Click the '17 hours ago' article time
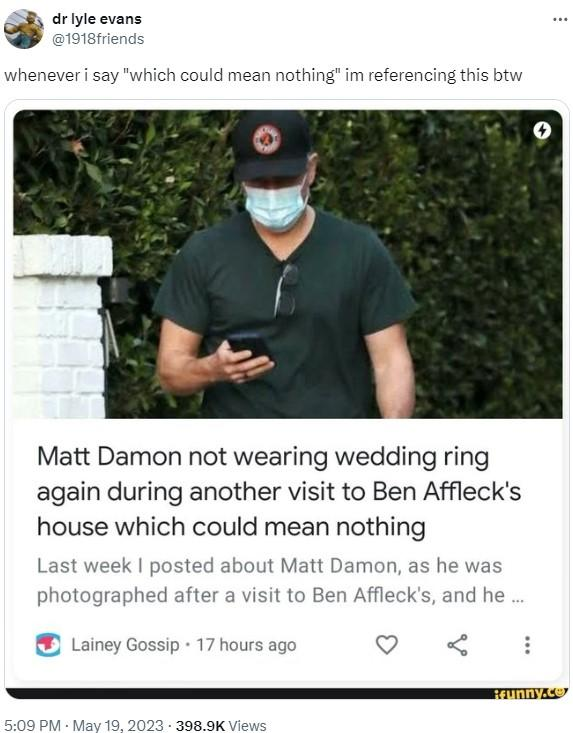The height and width of the screenshot is (733, 573). pos(246,645)
